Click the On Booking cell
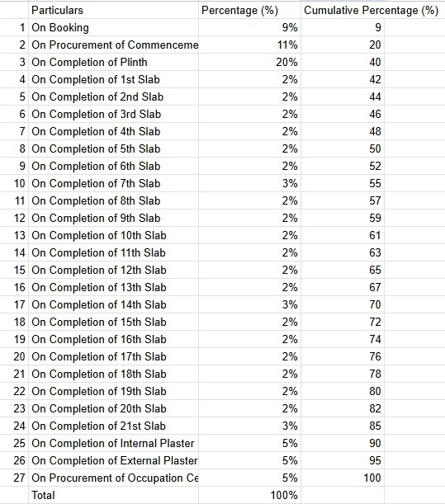 [113, 28]
